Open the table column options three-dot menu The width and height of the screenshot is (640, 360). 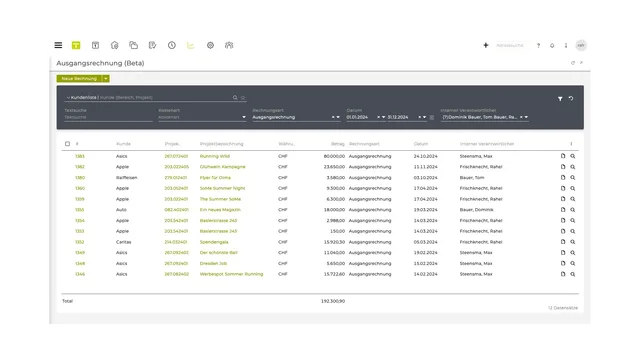click(x=571, y=144)
